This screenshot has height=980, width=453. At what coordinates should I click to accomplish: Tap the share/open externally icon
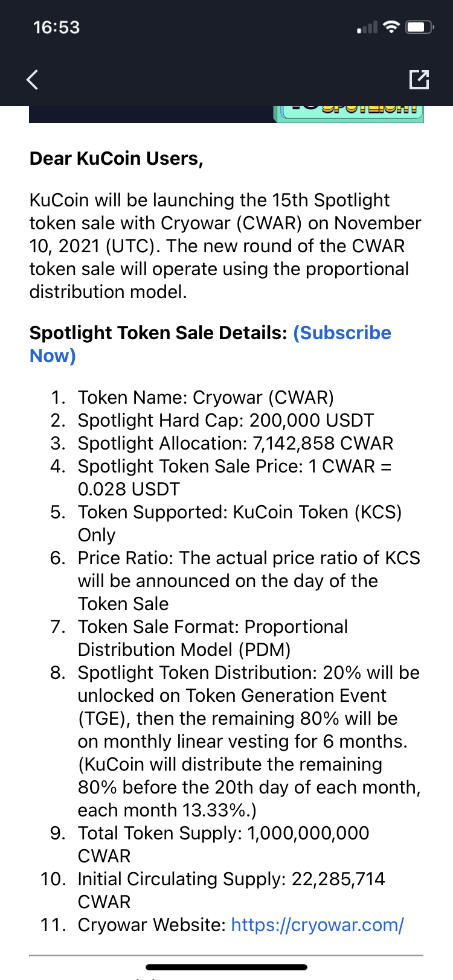click(x=419, y=79)
